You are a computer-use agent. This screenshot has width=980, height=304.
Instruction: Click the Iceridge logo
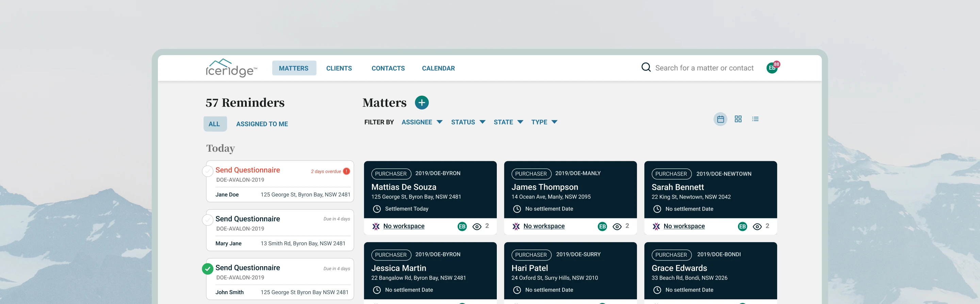pos(231,68)
